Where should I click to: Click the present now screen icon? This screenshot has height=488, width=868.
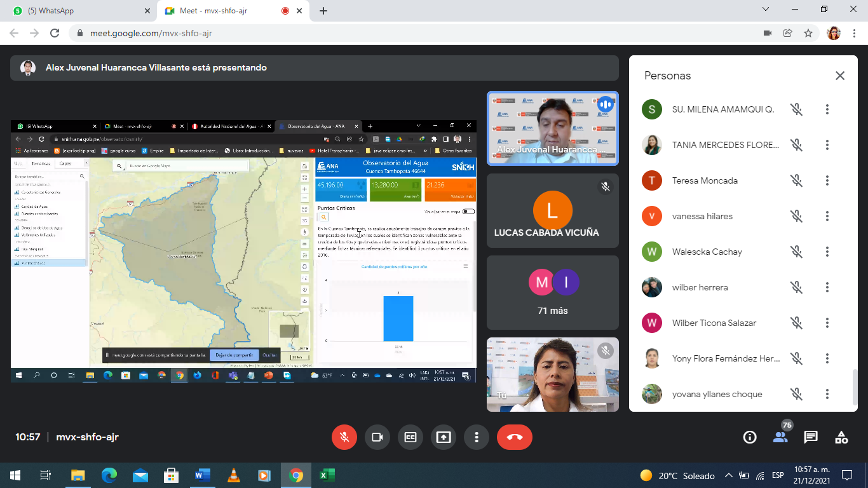[444, 437]
